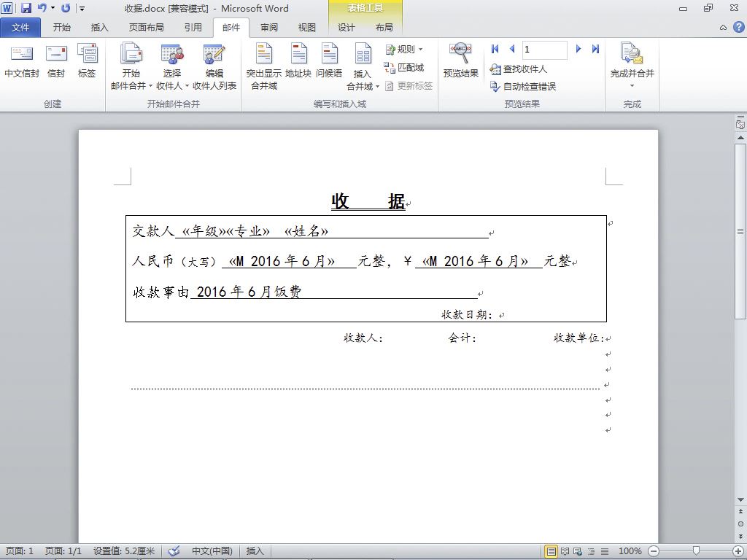Open the 布局 table tools tab

click(x=384, y=28)
